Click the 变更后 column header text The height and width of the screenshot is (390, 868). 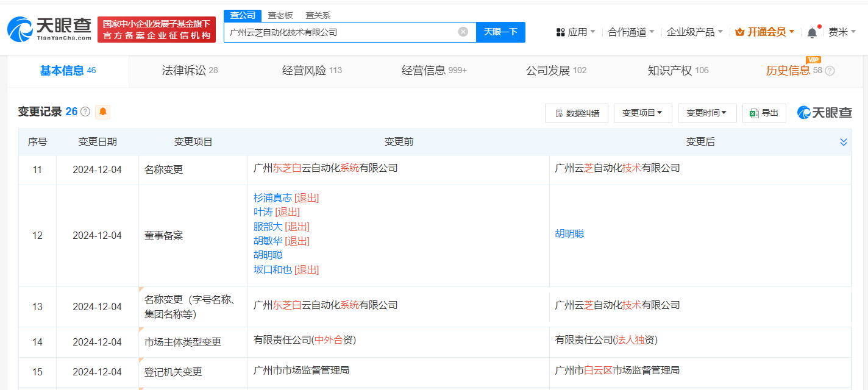pos(700,142)
